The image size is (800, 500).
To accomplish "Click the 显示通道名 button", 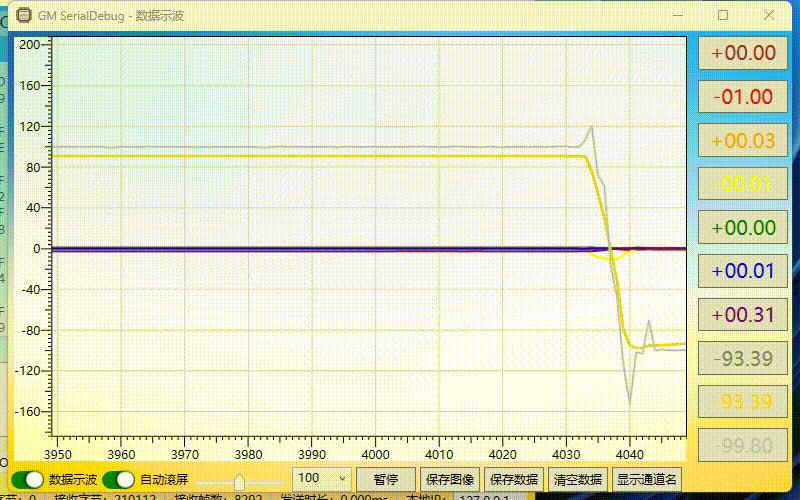I will pyautogui.click(x=646, y=480).
